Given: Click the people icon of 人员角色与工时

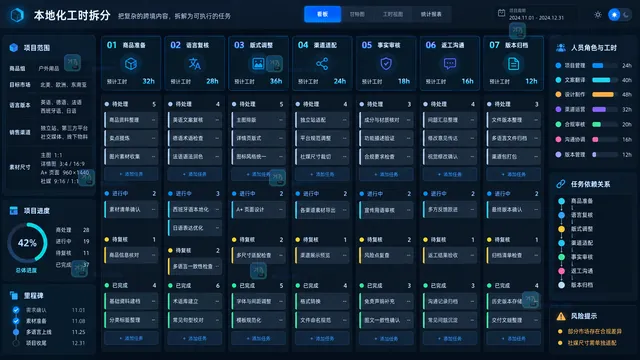Looking at the screenshot, I should (x=561, y=48).
